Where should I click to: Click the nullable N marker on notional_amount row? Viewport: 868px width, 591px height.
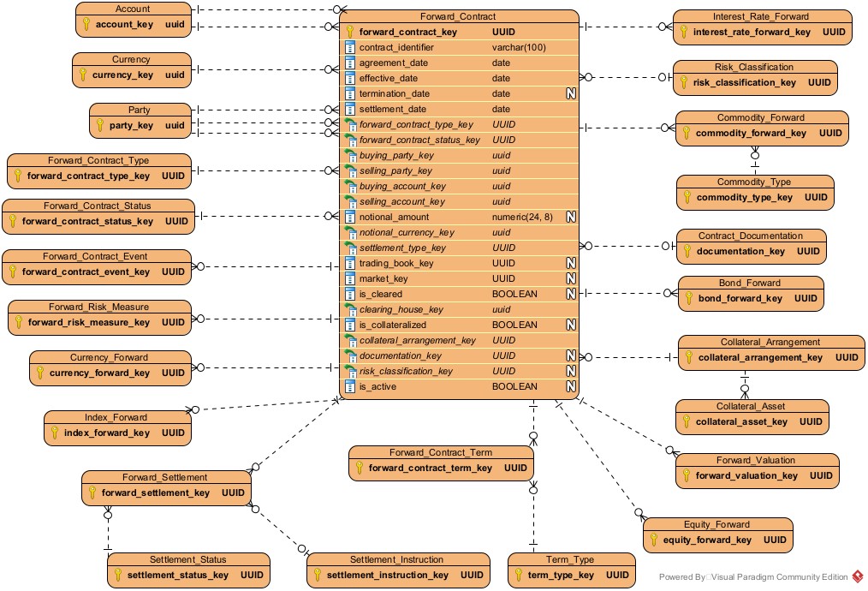(570, 218)
